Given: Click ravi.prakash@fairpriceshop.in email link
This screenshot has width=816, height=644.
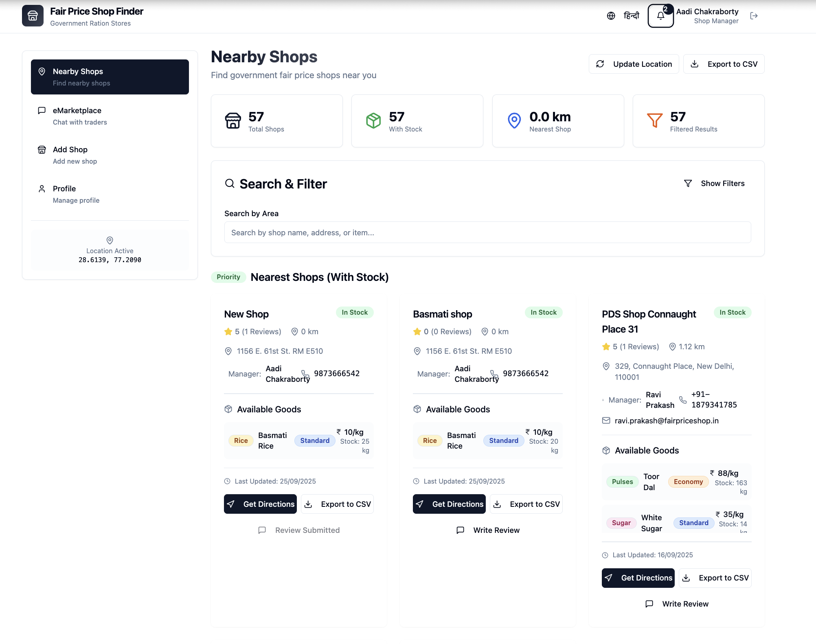Looking at the screenshot, I should tap(666, 421).
